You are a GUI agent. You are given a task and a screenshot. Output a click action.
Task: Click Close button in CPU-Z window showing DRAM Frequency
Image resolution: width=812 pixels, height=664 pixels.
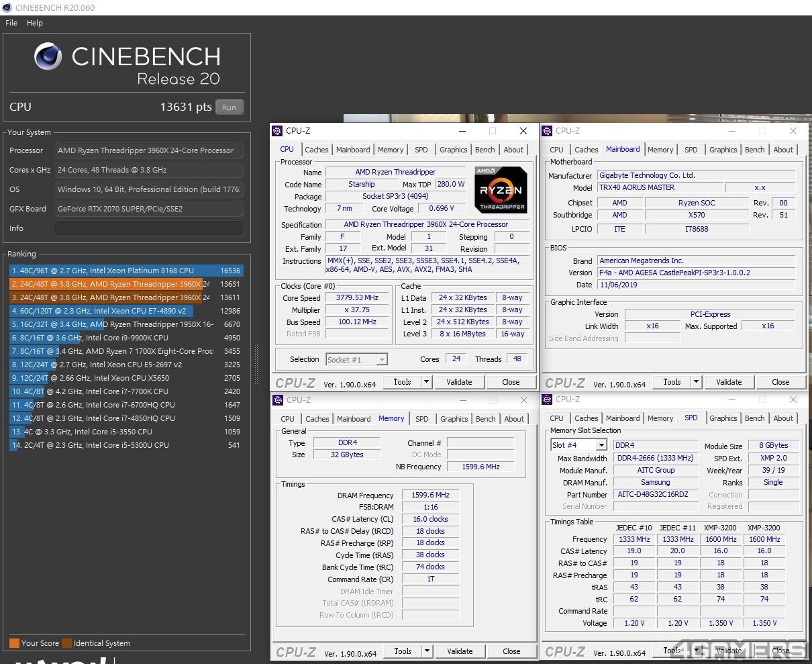pyautogui.click(x=511, y=651)
